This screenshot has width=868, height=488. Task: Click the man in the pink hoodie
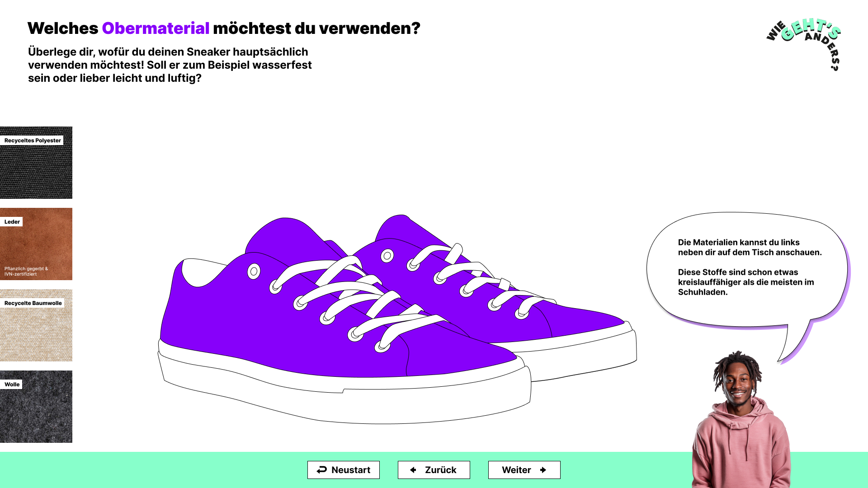tap(741, 419)
